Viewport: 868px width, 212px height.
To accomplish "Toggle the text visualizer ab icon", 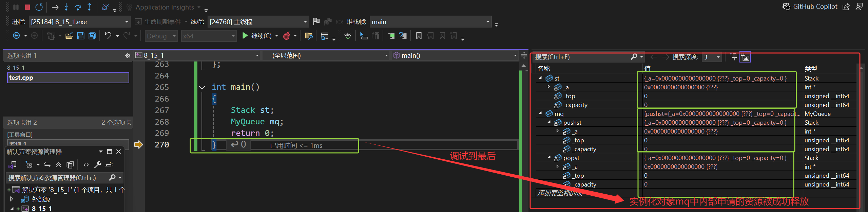I will pos(745,57).
